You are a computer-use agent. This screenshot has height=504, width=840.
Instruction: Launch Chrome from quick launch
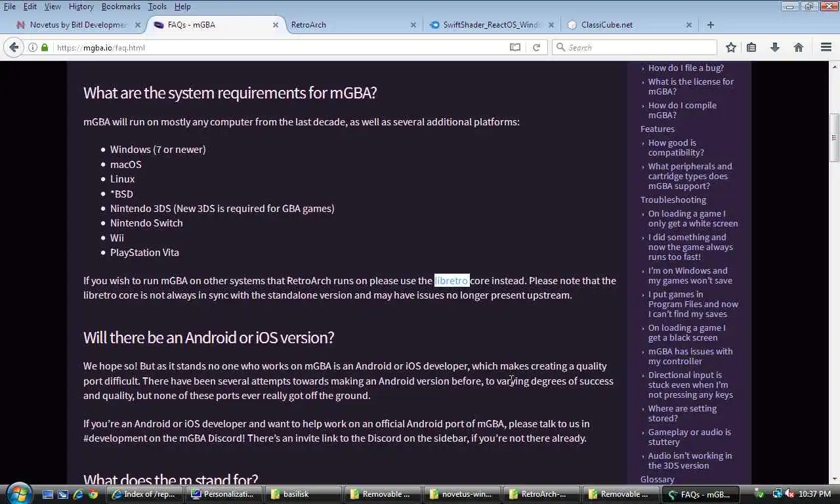point(93,494)
